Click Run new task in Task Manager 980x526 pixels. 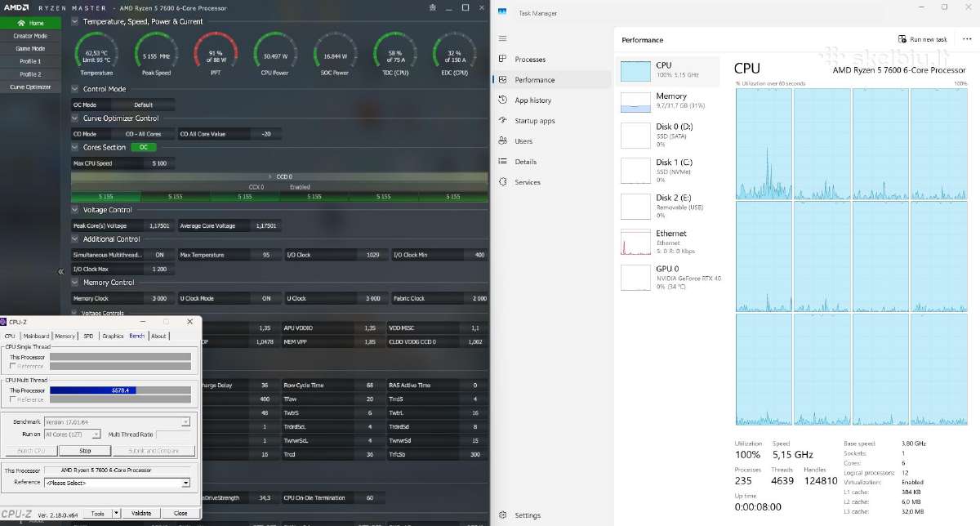click(923, 39)
